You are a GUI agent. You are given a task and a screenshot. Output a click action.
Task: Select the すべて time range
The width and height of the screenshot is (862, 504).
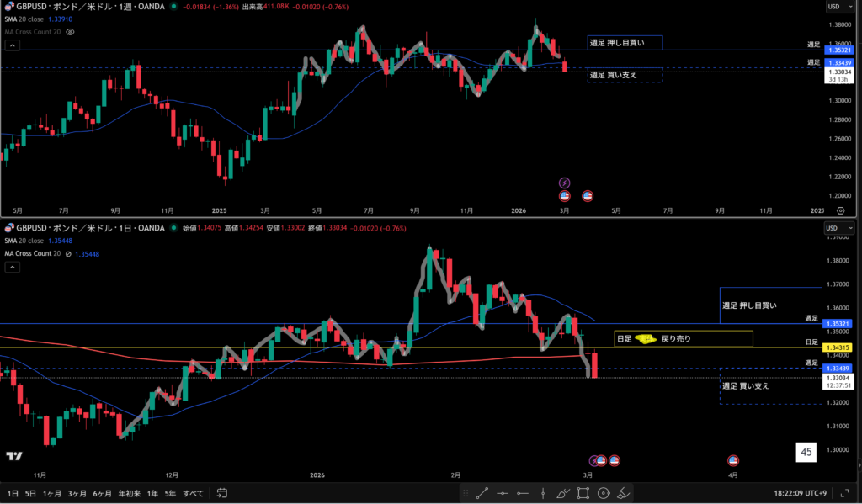click(194, 493)
